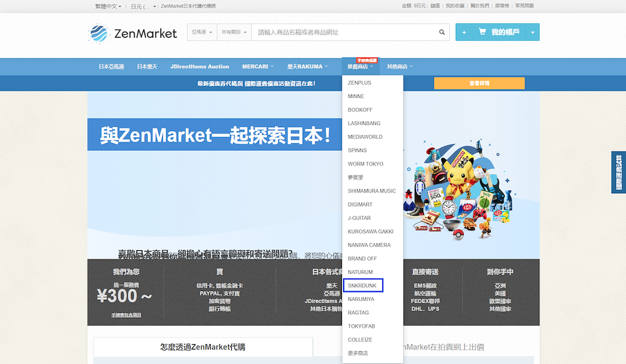Expand the 樂天RAKUMA menu
626x364 pixels.
(307, 67)
